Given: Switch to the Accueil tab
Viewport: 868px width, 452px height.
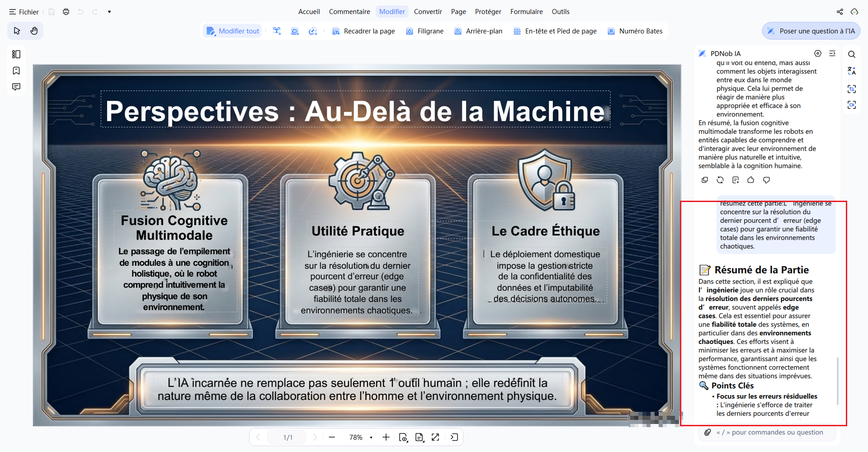Looking at the screenshot, I should coord(309,12).
